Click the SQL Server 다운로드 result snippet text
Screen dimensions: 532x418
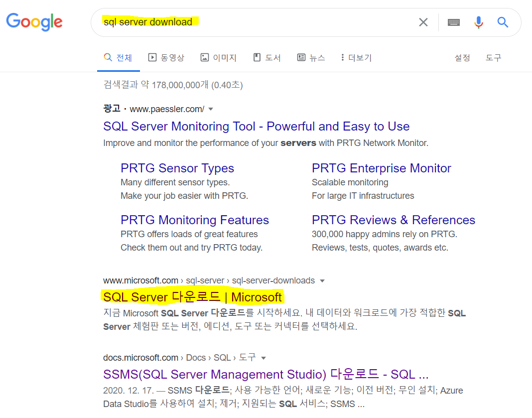click(x=284, y=320)
